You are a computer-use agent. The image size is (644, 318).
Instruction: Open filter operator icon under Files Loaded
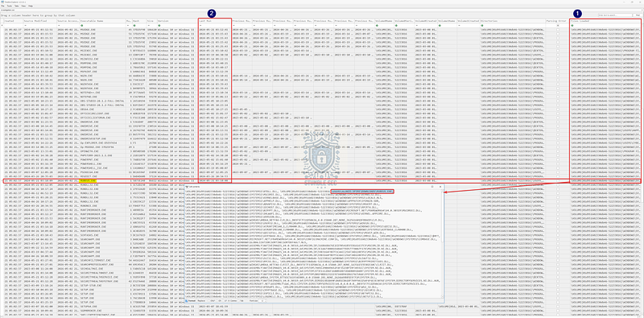572,26
